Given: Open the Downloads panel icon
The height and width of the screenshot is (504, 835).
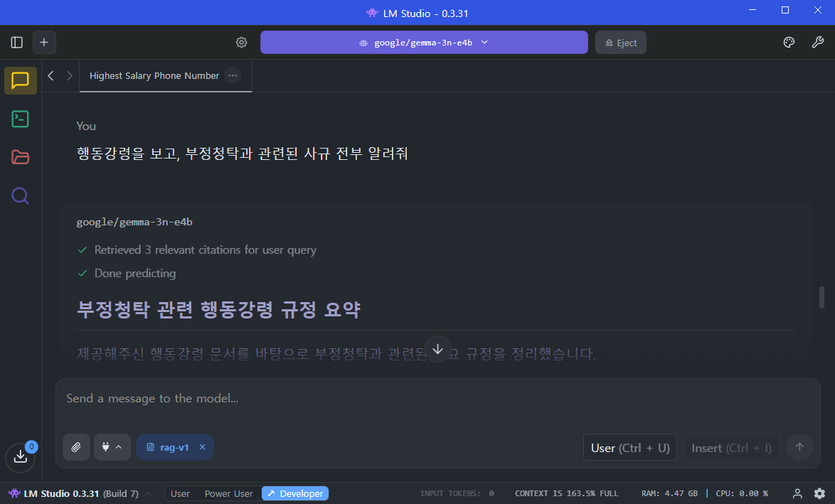Looking at the screenshot, I should (21, 456).
